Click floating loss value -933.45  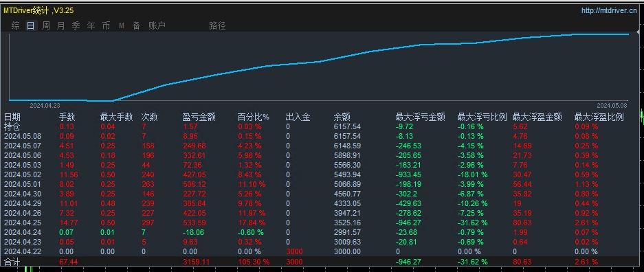point(408,174)
